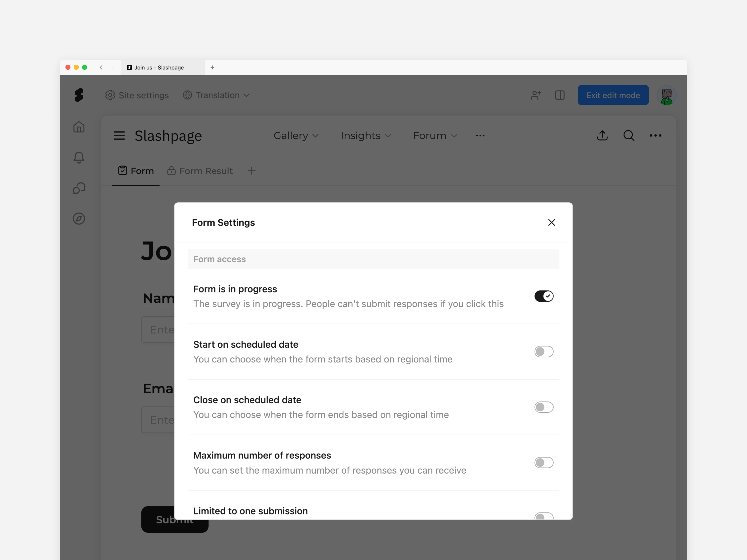The height and width of the screenshot is (560, 747).
Task: Open the user profile avatar
Action: (666, 96)
